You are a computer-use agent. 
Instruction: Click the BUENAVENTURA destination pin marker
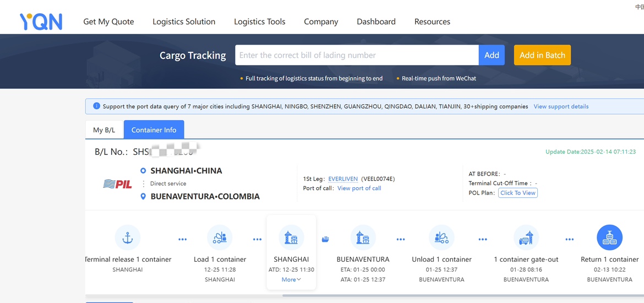(x=143, y=197)
